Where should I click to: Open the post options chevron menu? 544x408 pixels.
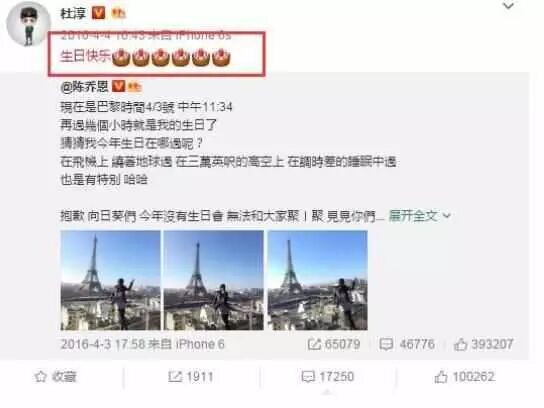[x=508, y=6]
